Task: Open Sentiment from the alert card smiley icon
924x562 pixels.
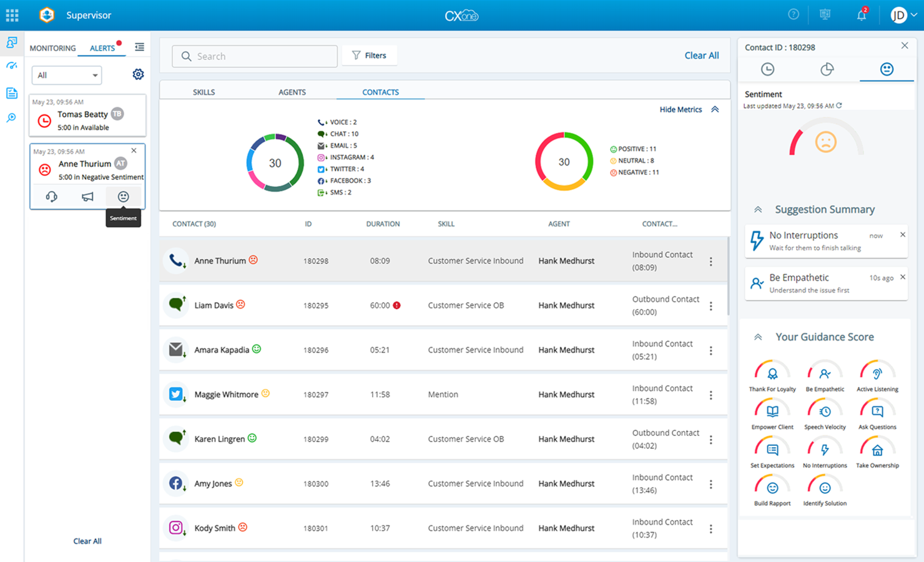Action: click(x=123, y=197)
